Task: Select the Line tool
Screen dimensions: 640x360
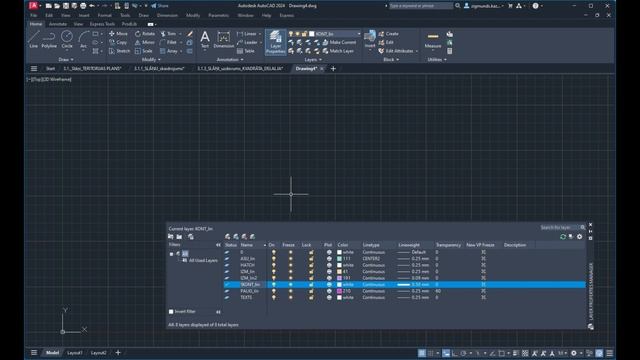Action: point(33,40)
